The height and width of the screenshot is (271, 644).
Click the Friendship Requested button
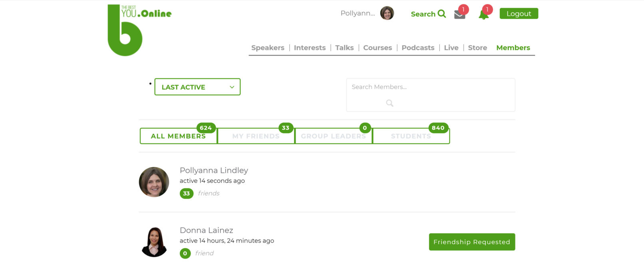coord(472,242)
